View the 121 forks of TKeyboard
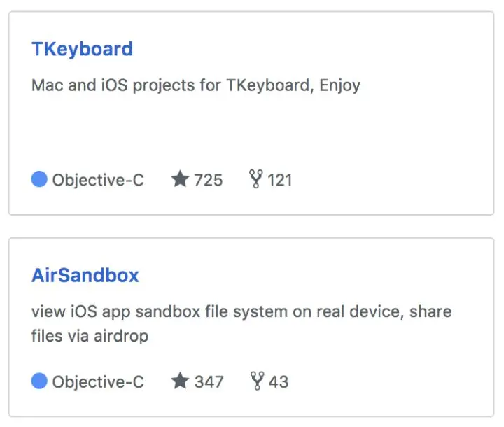 click(x=280, y=180)
